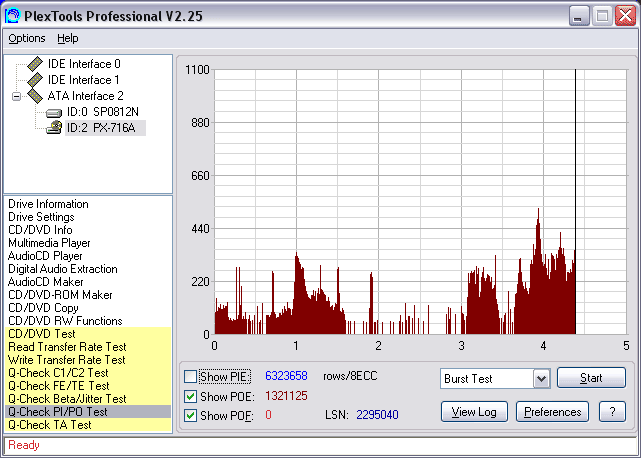Open Drive Settings function

click(x=41, y=217)
